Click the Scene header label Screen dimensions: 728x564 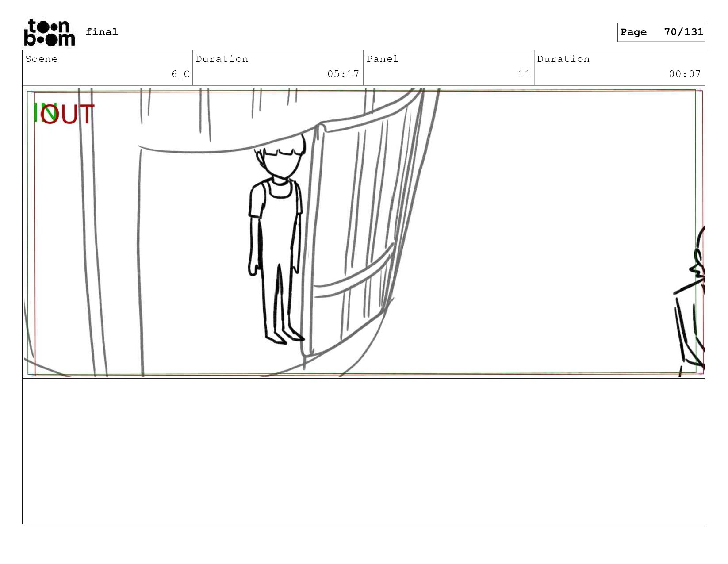coord(41,59)
